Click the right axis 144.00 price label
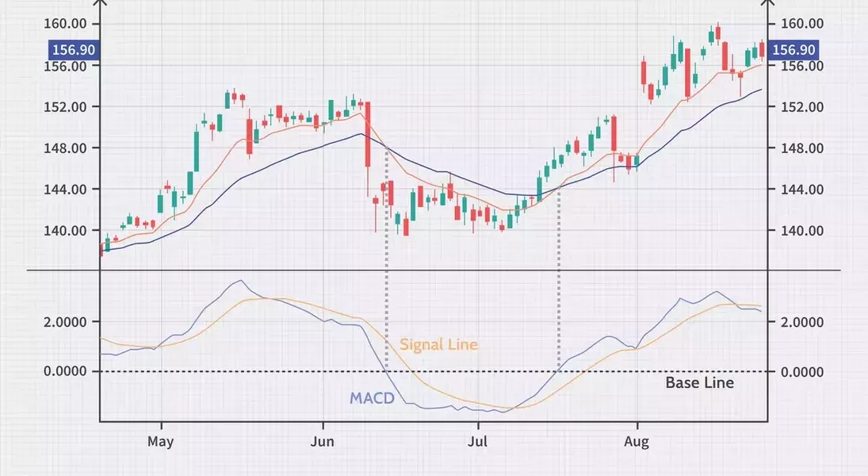The height and width of the screenshot is (476, 868). pyautogui.click(x=802, y=190)
